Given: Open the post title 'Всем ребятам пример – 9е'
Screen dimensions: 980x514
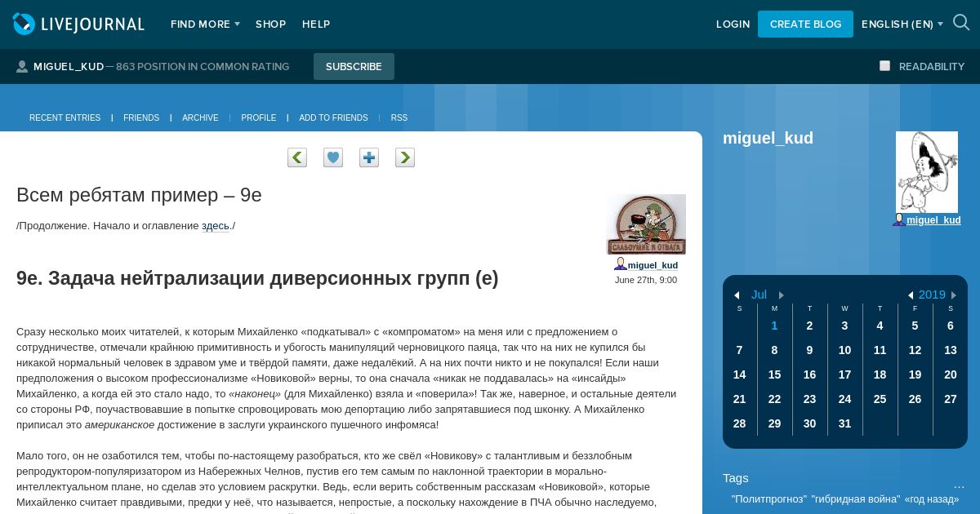Looking at the screenshot, I should coord(139,195).
